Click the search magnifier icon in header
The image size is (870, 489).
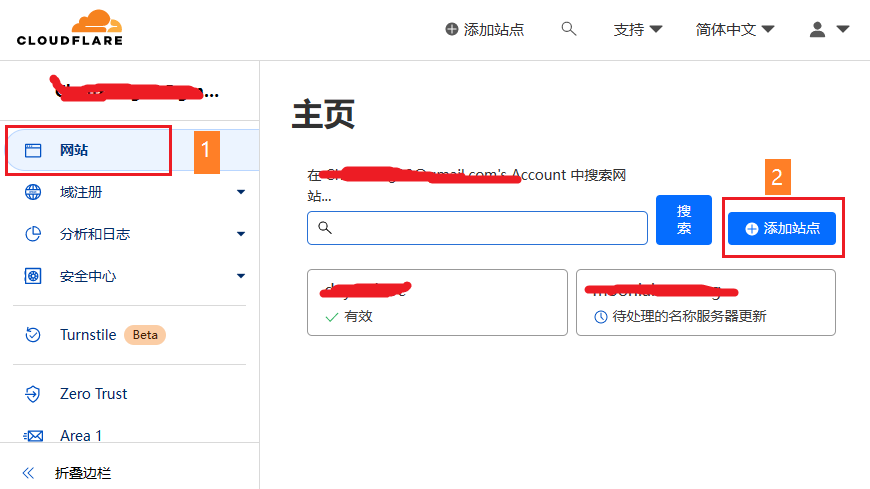569,29
